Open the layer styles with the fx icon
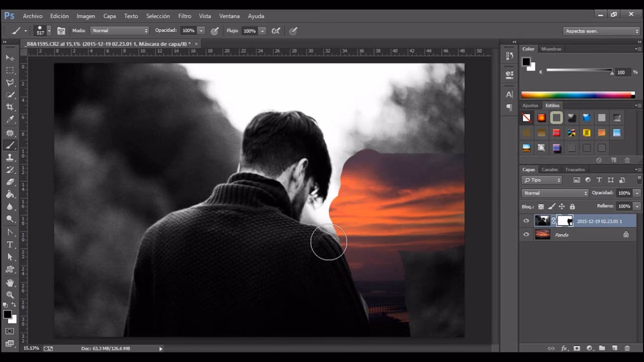 [x=565, y=347]
